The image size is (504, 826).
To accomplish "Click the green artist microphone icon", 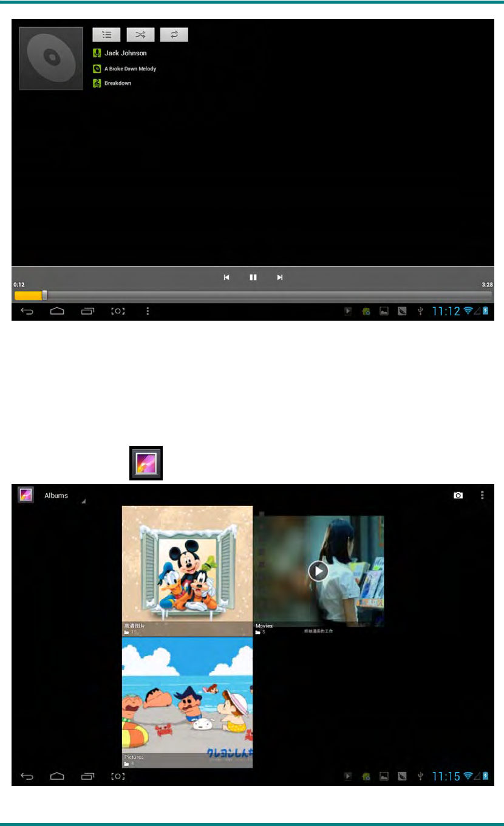I will click(x=96, y=53).
